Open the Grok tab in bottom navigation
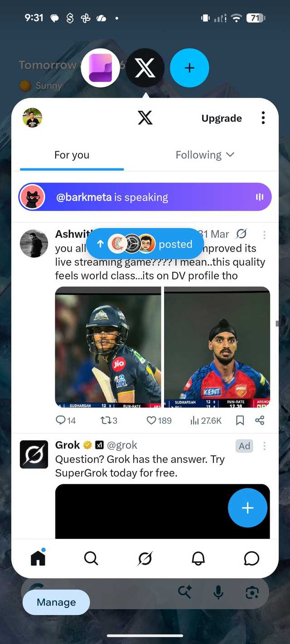The image size is (290, 644). [145, 558]
